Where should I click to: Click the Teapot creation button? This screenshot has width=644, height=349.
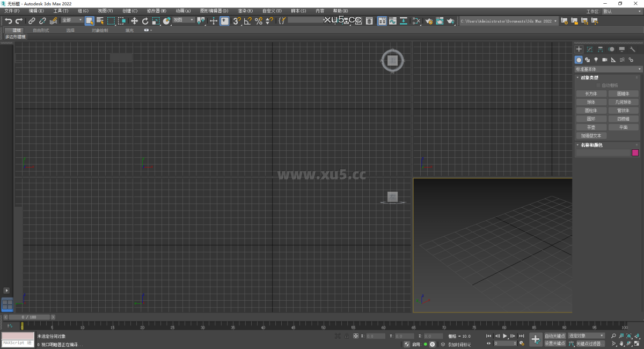(x=591, y=127)
